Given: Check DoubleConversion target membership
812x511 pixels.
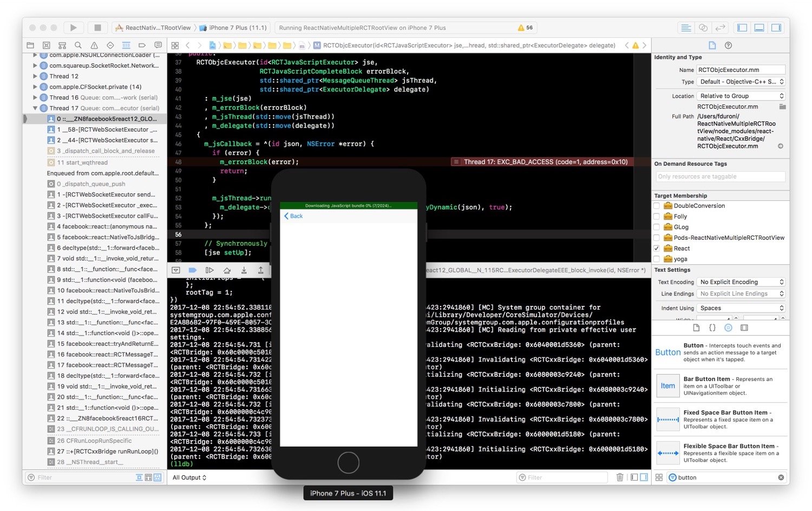Looking at the screenshot, I should pyautogui.click(x=657, y=206).
